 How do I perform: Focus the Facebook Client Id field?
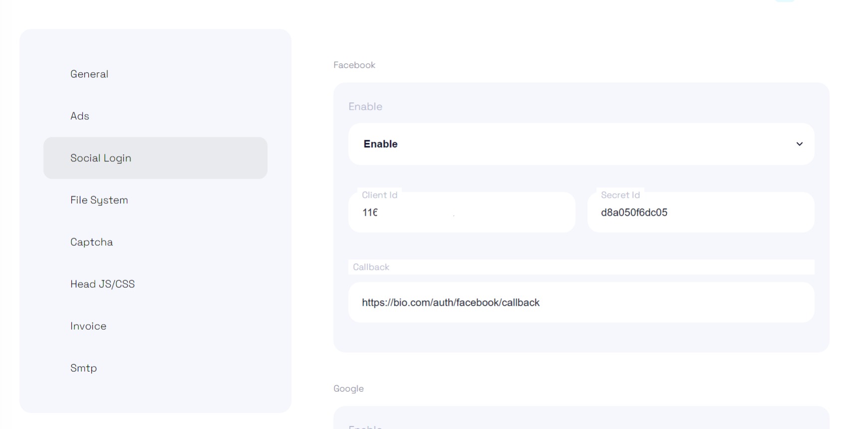click(461, 212)
